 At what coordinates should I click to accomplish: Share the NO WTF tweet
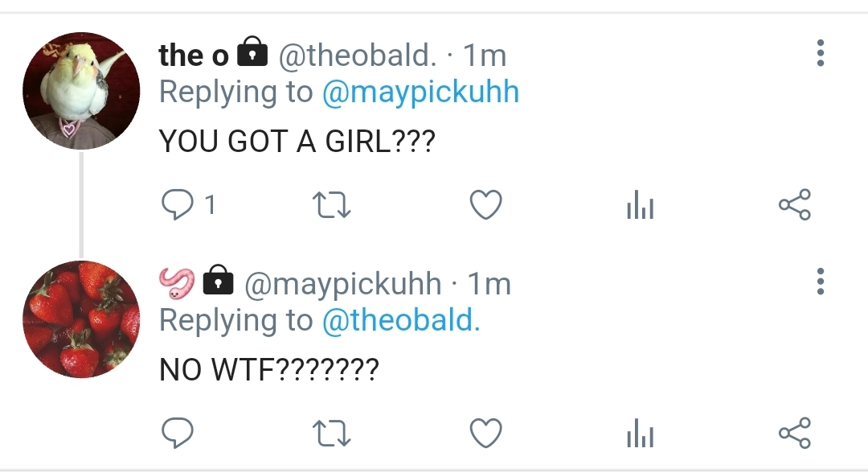(795, 433)
